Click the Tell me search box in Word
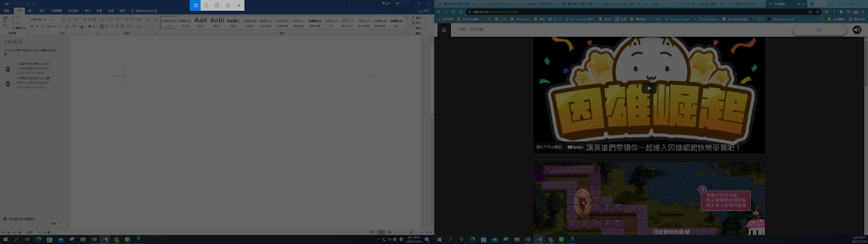The height and width of the screenshot is (244, 868). click(144, 10)
